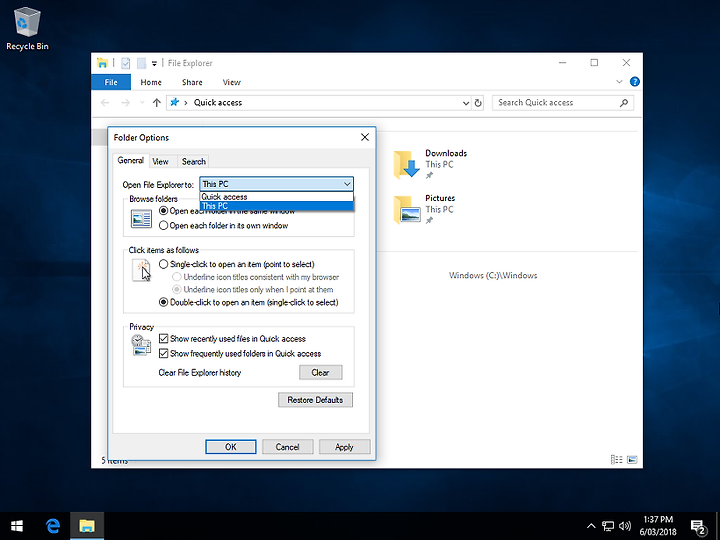Expand the ribbon with the chevron
Screen dimensions: 720x540
tap(619, 82)
